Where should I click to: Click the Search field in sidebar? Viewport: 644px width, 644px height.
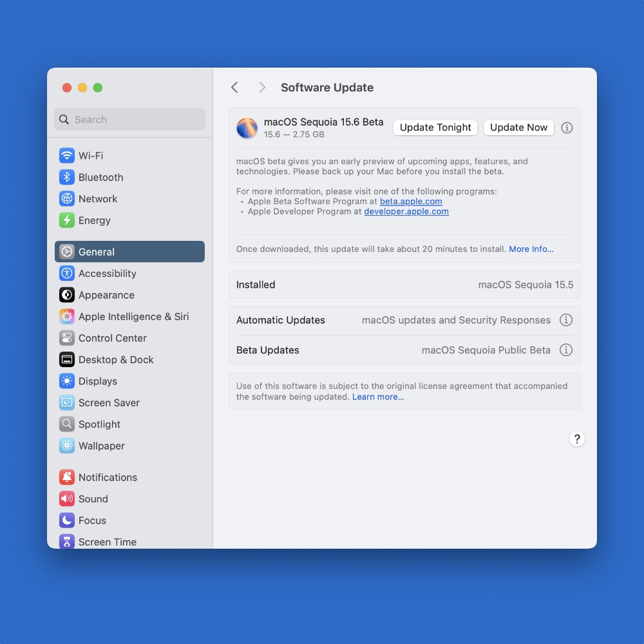point(129,119)
